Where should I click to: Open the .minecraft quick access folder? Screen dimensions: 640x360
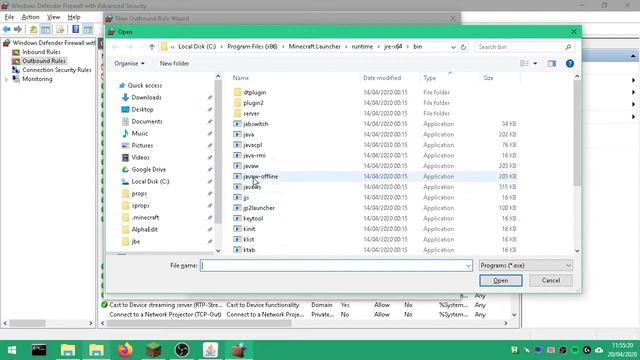click(x=145, y=218)
